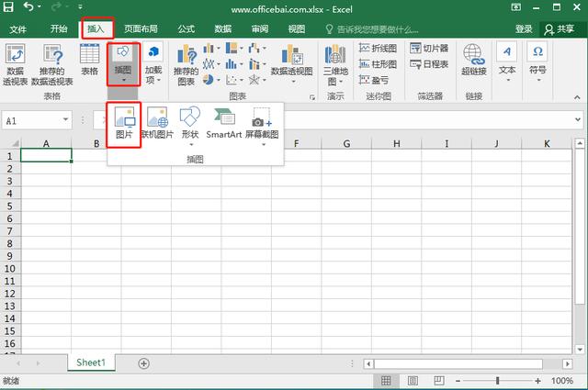Click the Undo arrow icon
588x390 pixels.
(28, 6)
